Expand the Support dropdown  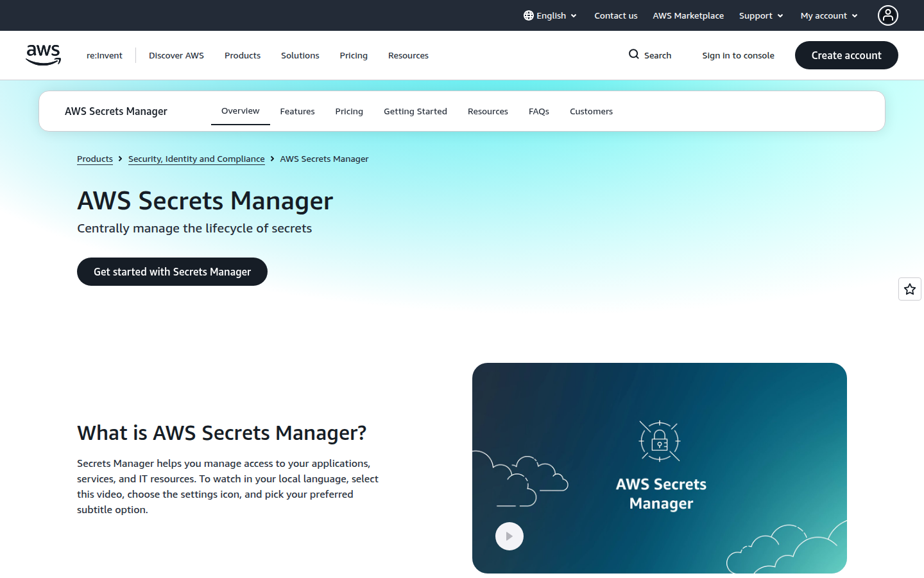[x=761, y=15]
